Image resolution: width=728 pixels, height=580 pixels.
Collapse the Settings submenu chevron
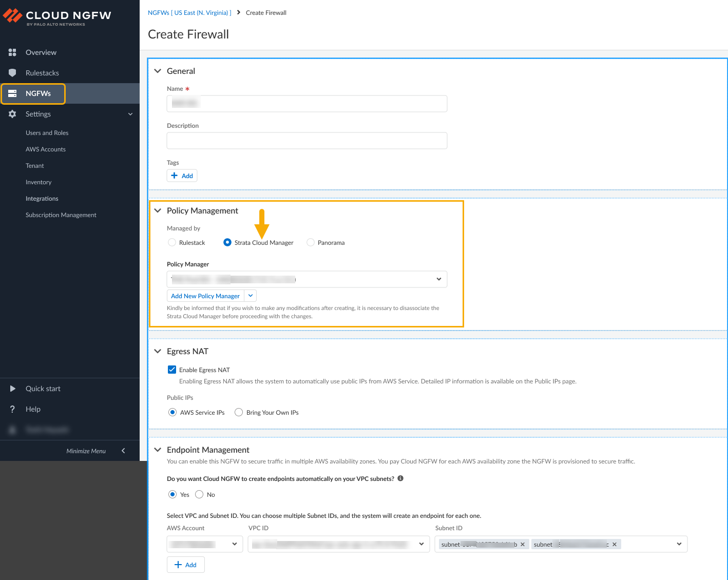[x=130, y=114]
